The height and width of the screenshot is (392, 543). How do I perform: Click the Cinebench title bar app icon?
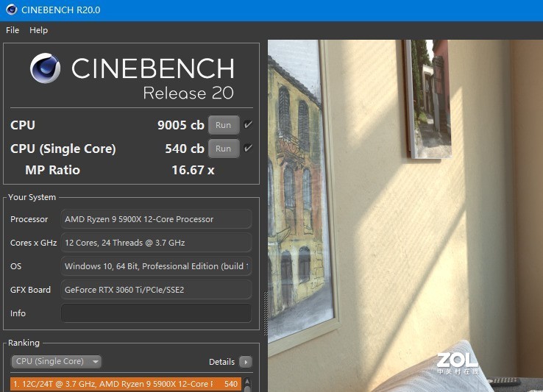(x=12, y=10)
